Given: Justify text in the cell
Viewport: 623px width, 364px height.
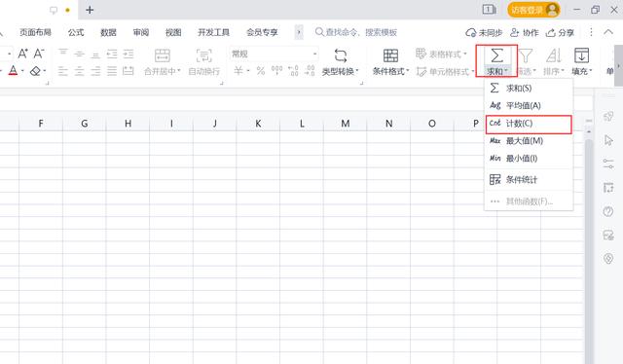Looking at the screenshot, I should coord(112,71).
